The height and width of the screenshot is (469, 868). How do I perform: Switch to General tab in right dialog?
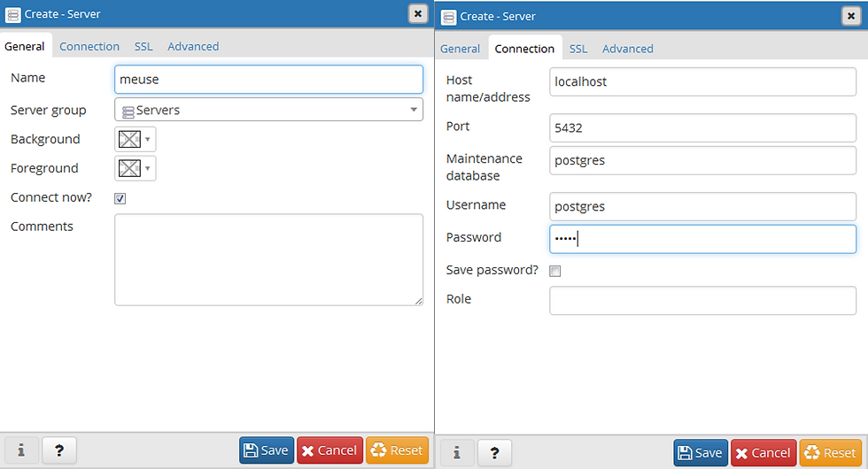coord(460,49)
